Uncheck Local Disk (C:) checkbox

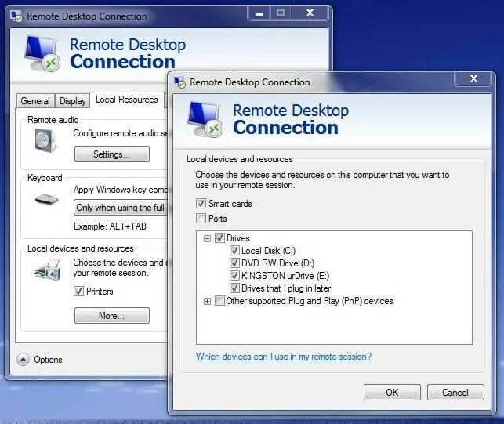(234, 251)
